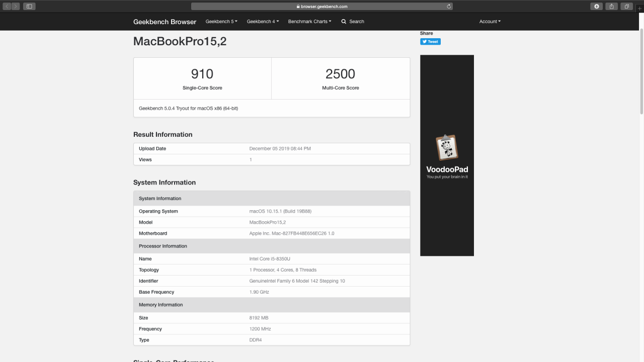Click the Share label above Tweet
This screenshot has height=362, width=644.
[x=426, y=33]
